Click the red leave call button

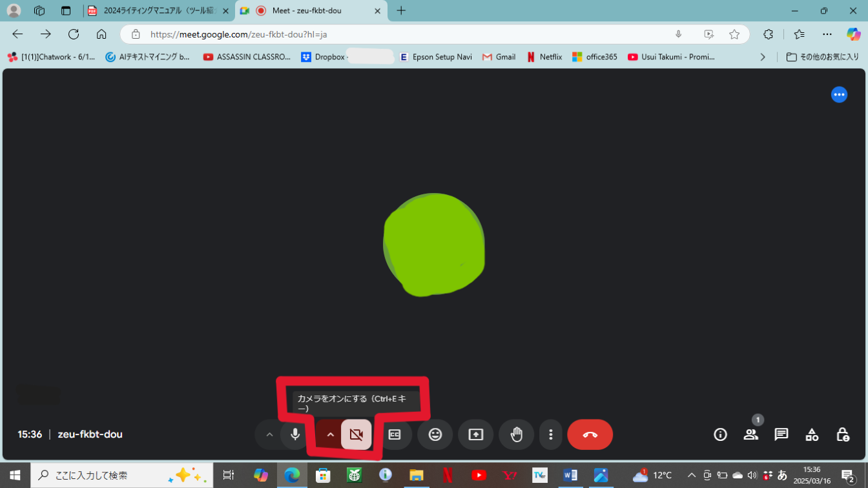(590, 434)
